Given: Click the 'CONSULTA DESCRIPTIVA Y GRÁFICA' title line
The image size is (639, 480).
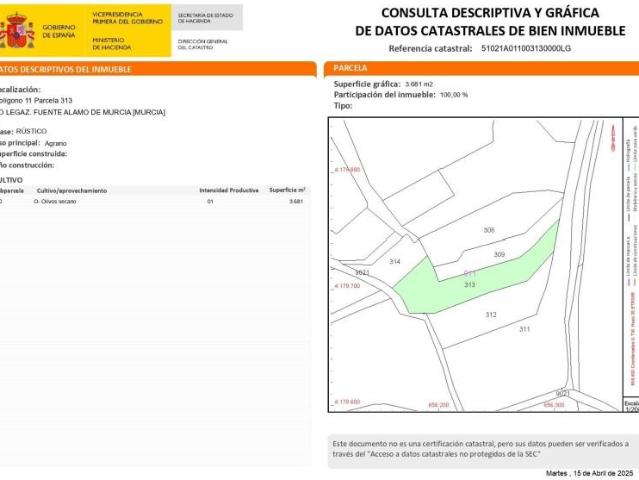Looking at the screenshot, I should (x=490, y=13).
